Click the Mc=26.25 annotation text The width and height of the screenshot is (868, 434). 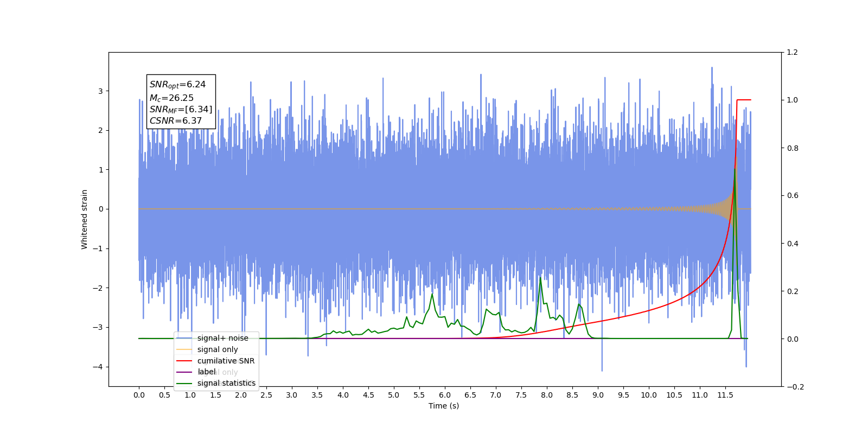click(x=171, y=98)
